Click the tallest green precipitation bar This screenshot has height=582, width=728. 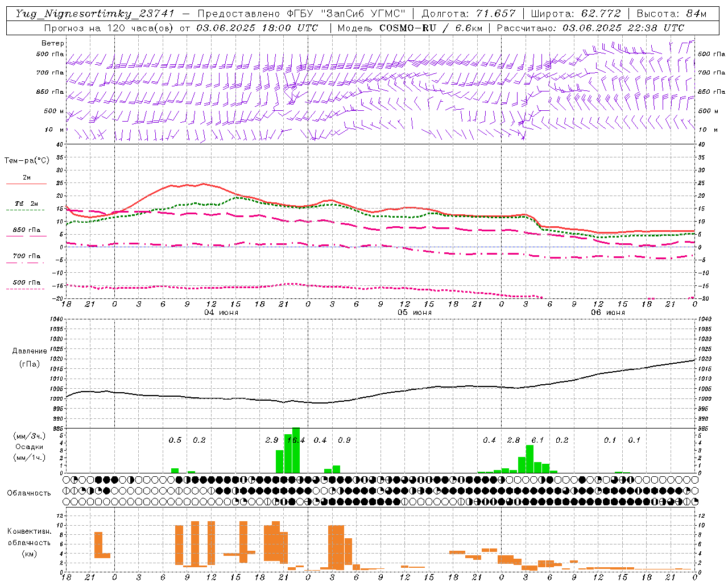(296, 450)
